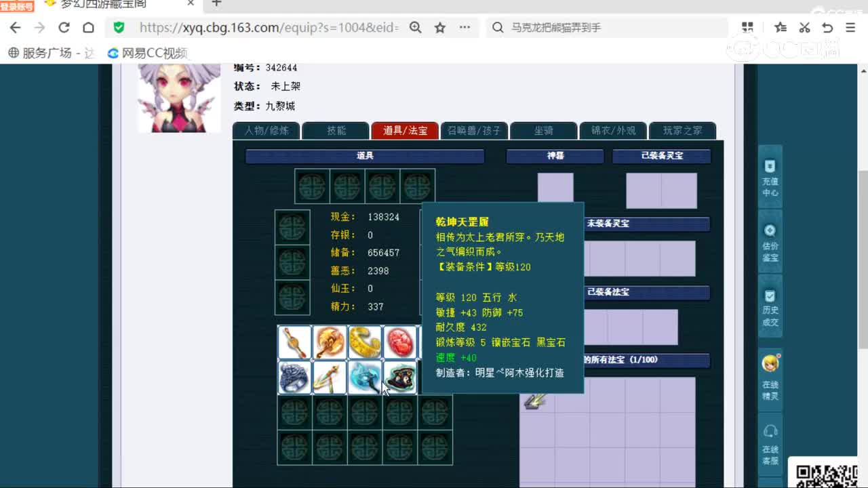868x488 pixels.
Task: Open the 召唤兽/孩子 tab
Action: [x=474, y=131]
